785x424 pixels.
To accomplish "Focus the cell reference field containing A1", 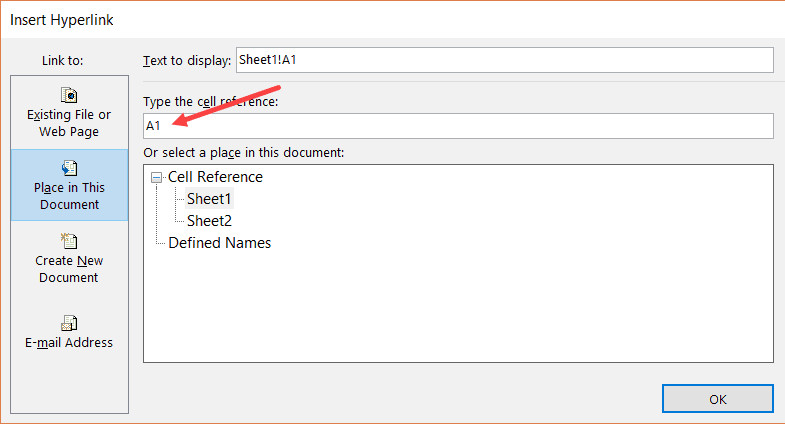I will coord(458,126).
